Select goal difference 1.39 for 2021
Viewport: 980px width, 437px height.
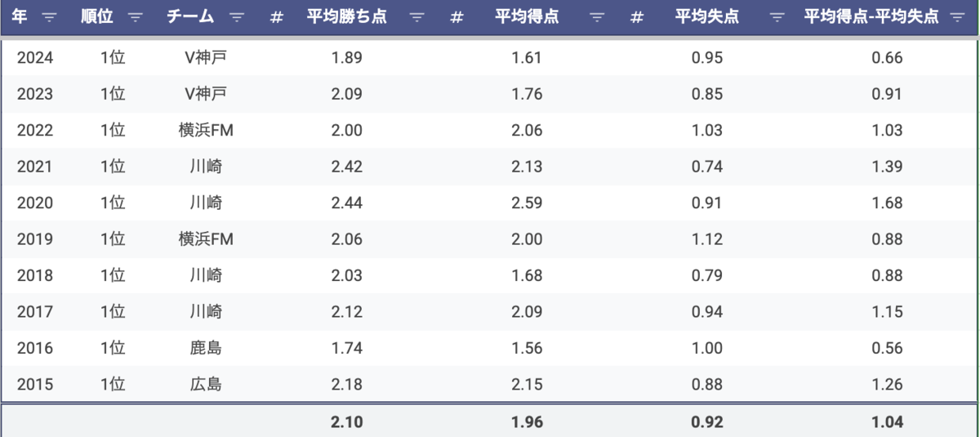click(x=887, y=167)
